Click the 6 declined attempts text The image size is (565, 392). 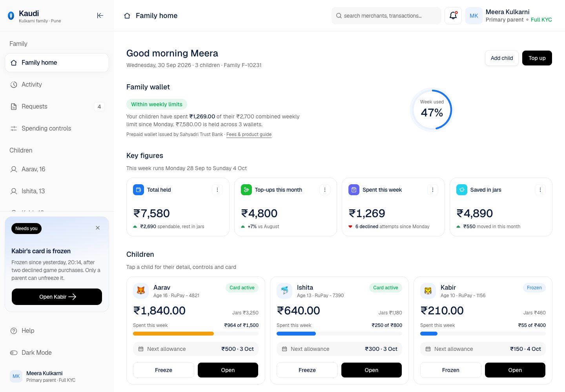(x=392, y=227)
